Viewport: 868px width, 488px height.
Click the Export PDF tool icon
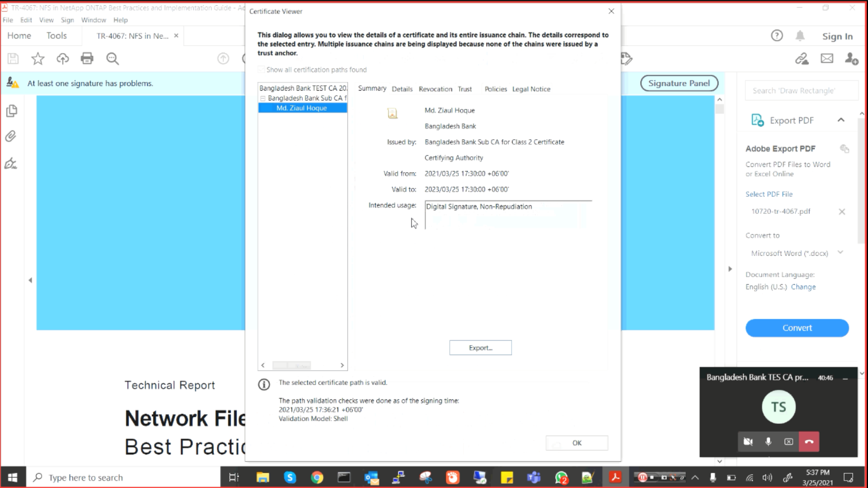[757, 120]
